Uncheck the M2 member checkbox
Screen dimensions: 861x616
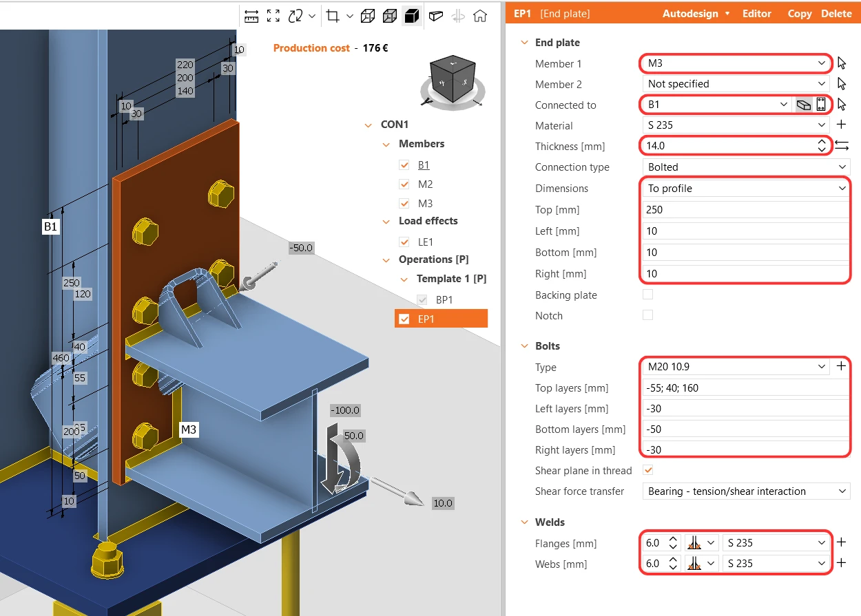(x=404, y=184)
